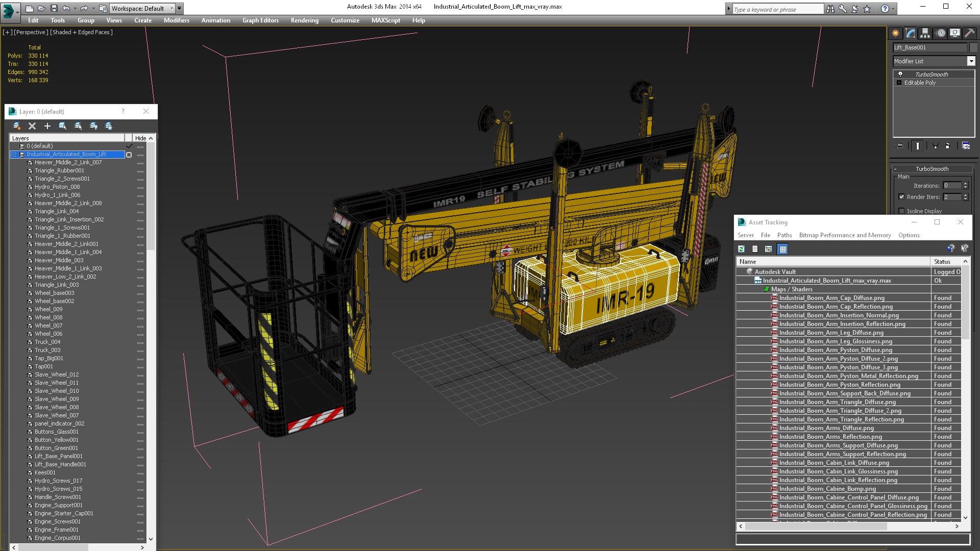Toggle hide for Wheel_009 row
This screenshot has height=551, width=980.
(140, 310)
